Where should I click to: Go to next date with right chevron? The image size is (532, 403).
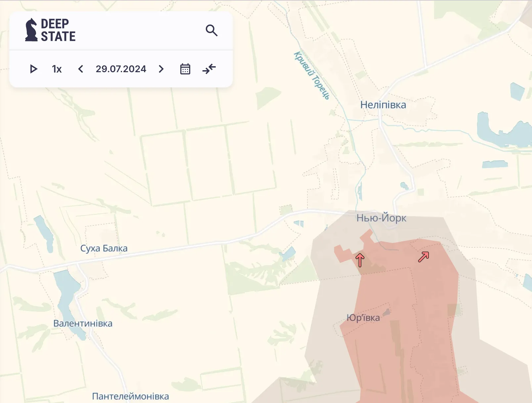tap(161, 69)
